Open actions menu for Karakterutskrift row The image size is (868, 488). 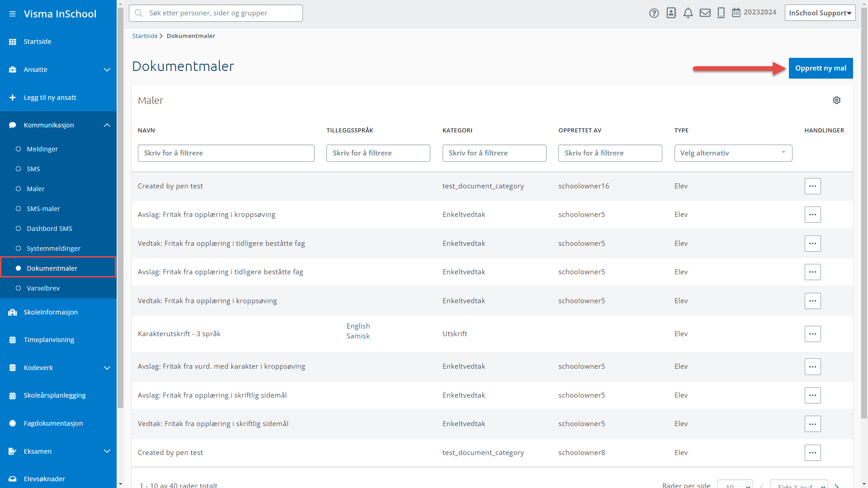[x=812, y=334]
